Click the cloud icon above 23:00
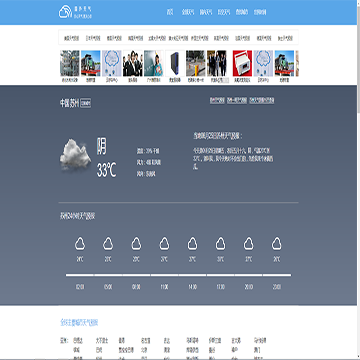Viewport: 360px width, 360px height. coord(276,243)
